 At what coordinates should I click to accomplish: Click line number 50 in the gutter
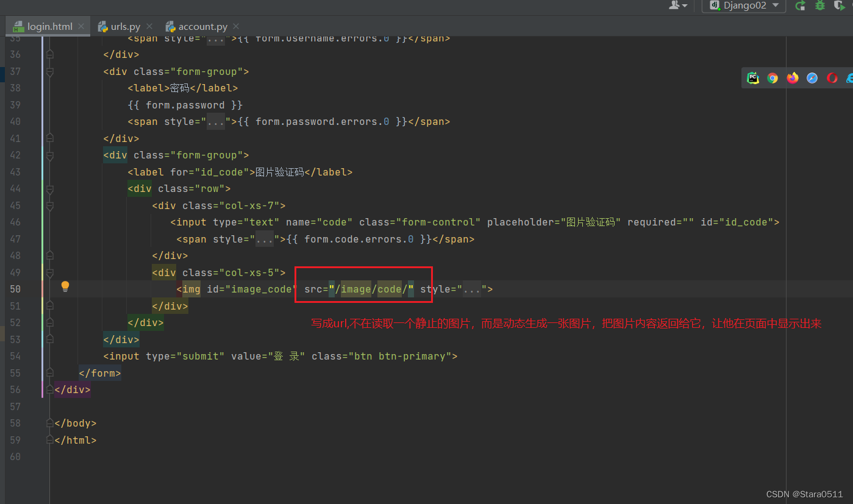(x=15, y=289)
